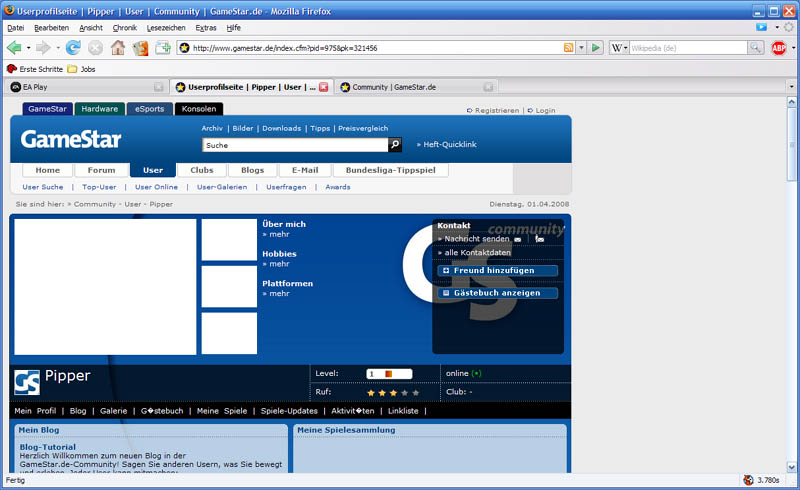800x490 pixels.
Task: Click the Top-User submenu link
Action: [99, 187]
